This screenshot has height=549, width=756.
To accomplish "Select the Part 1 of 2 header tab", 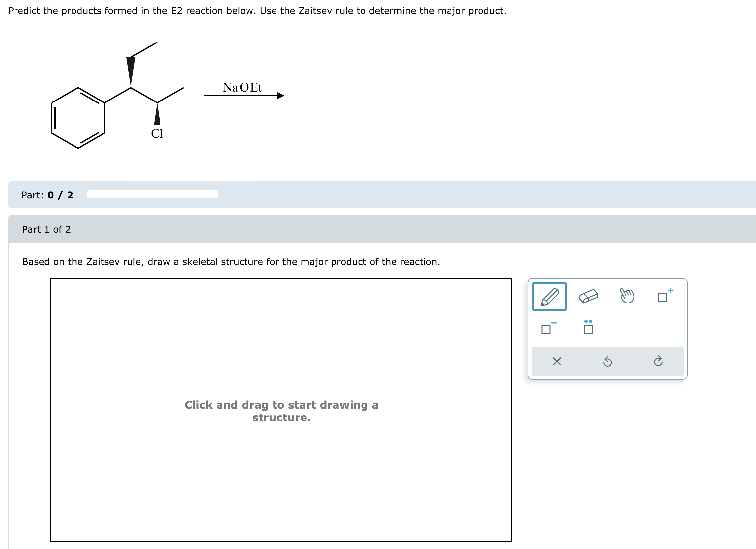I will pos(46,229).
